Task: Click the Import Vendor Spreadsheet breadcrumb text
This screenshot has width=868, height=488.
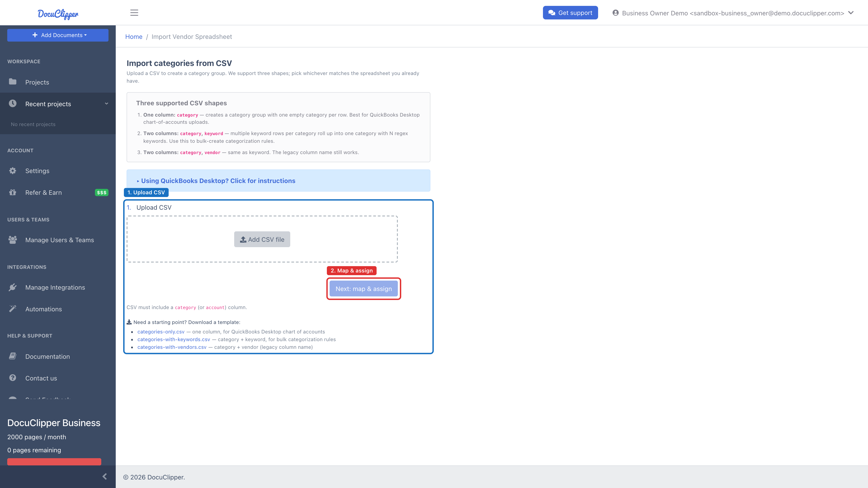Action: pos(192,37)
